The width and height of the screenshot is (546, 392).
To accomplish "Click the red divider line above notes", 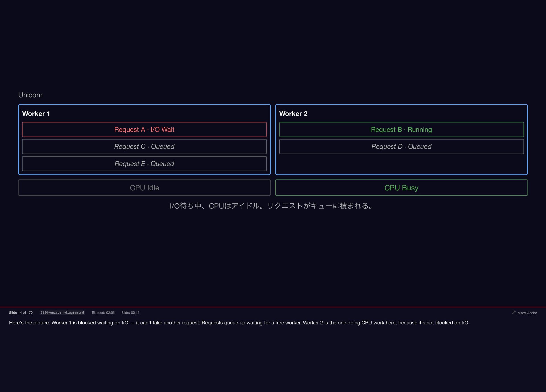I will 273,307.
